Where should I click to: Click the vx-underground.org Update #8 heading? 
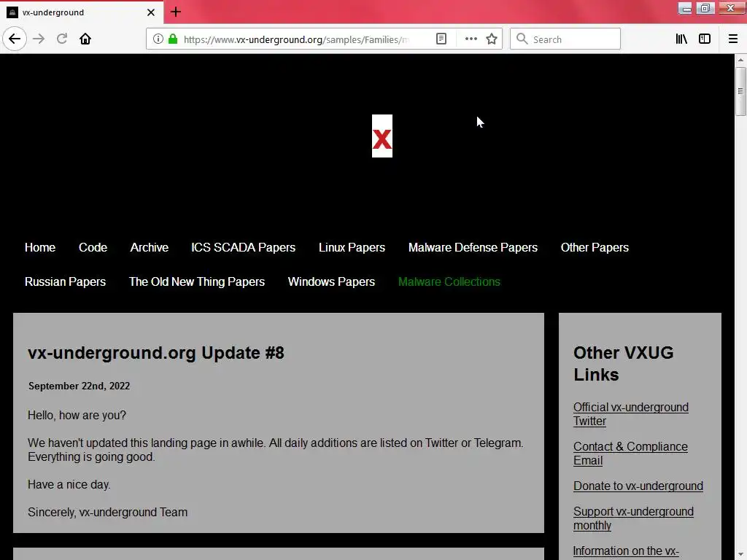pyautogui.click(x=156, y=353)
